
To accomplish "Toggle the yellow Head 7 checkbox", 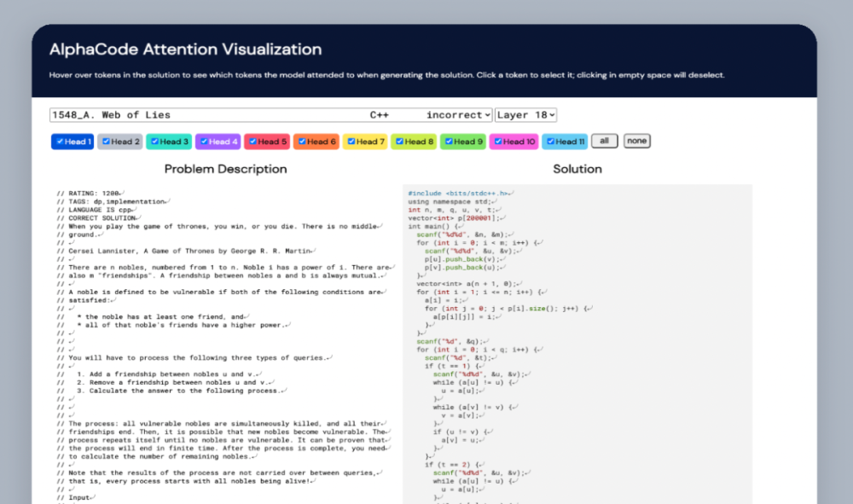I will (x=351, y=142).
